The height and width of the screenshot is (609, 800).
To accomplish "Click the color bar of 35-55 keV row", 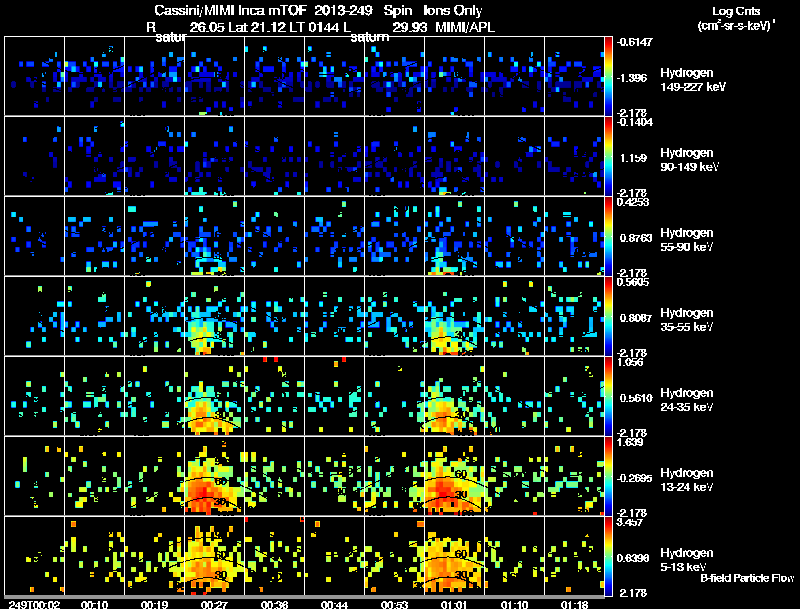I will [608, 316].
